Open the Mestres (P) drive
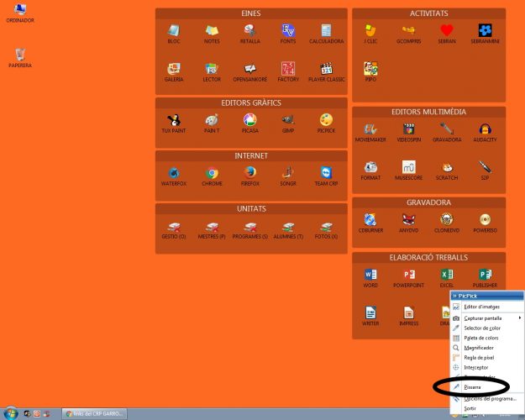The image size is (525, 420). click(211, 228)
